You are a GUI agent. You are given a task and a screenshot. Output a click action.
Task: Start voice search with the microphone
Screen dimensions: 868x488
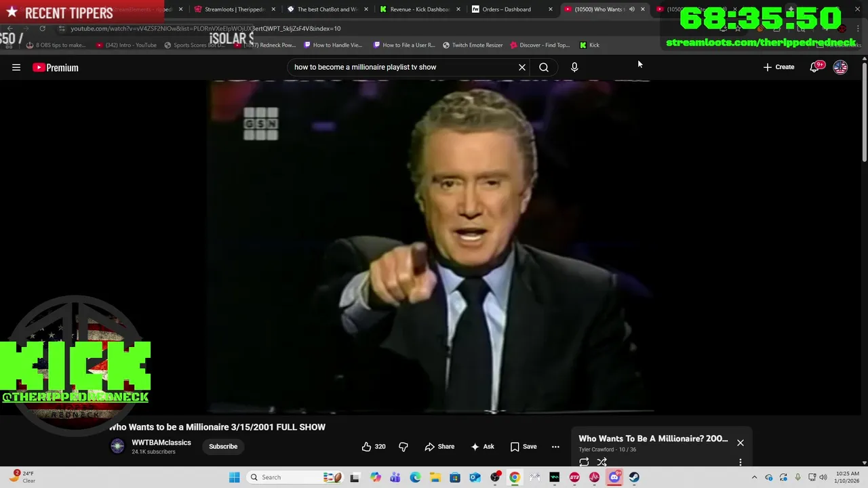pyautogui.click(x=574, y=67)
